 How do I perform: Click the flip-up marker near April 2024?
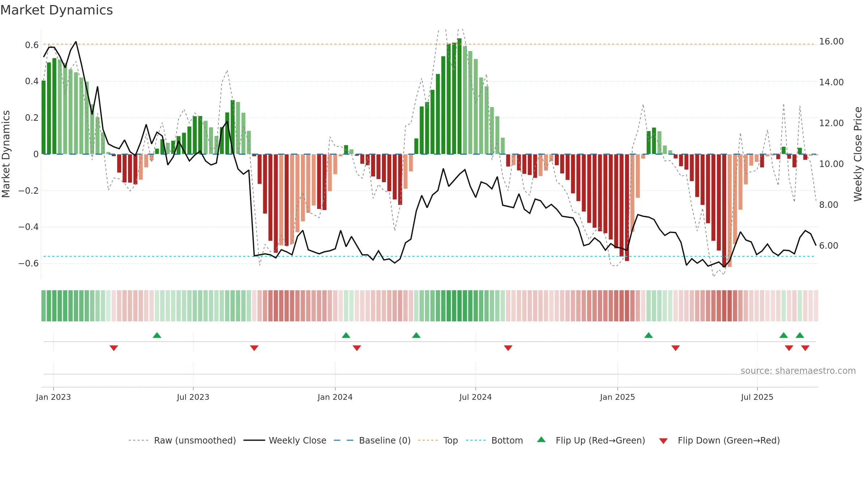click(416, 335)
